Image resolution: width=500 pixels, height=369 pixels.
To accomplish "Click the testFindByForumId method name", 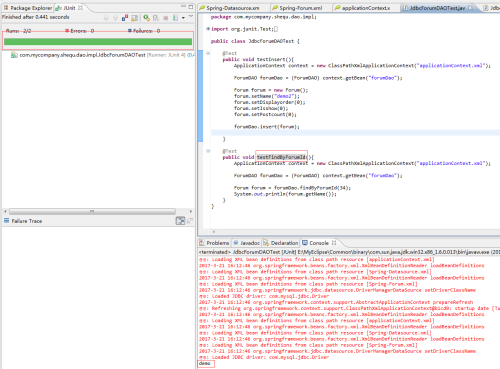I will [x=281, y=157].
